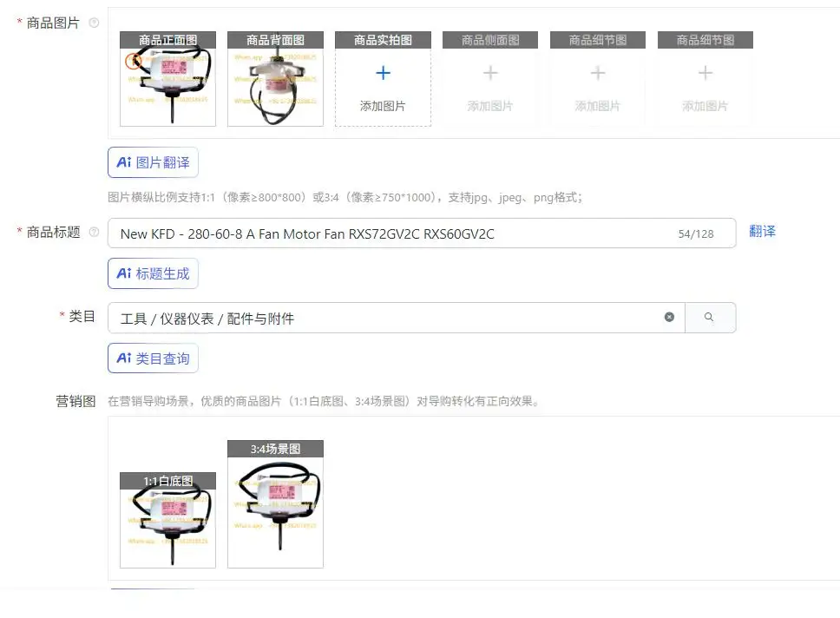Viewport: 840px width, 618px height.
Task: Select the 1:1白底图 marketing thumbnail
Action: [x=167, y=520]
